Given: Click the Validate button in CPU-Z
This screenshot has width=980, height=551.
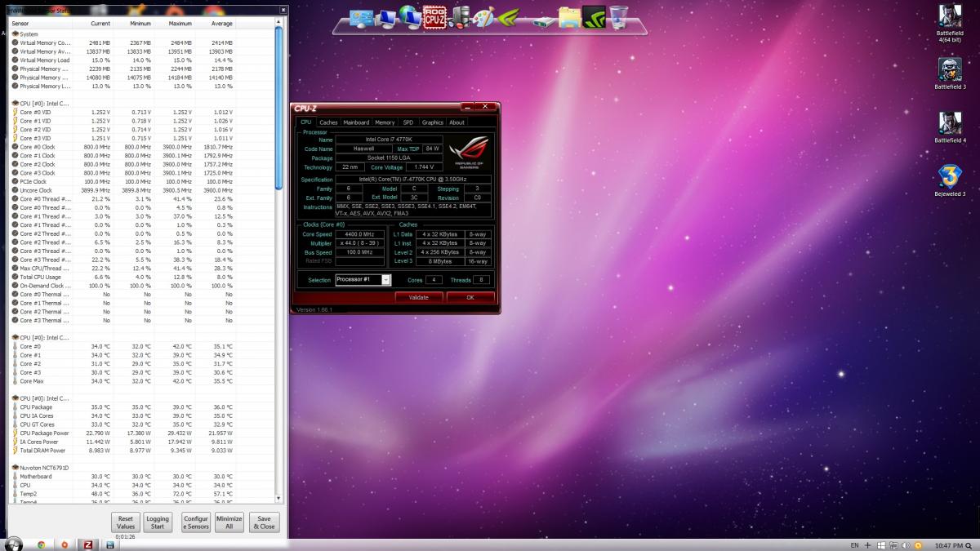Looking at the screenshot, I should coord(418,297).
